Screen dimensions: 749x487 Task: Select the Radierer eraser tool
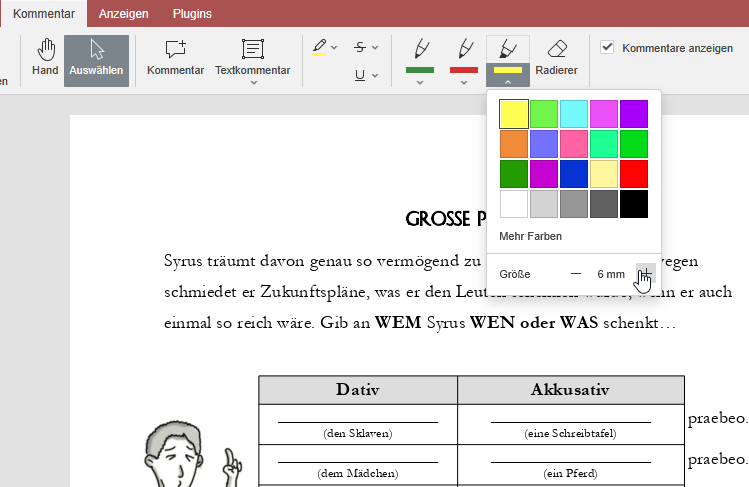pos(557,58)
